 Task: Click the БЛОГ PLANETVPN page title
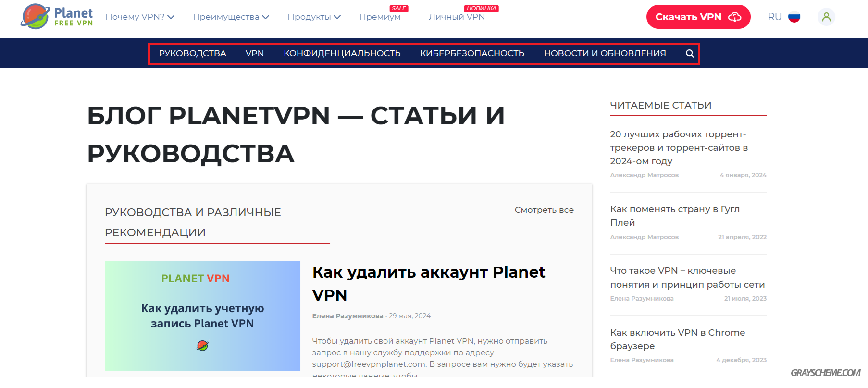pos(296,134)
